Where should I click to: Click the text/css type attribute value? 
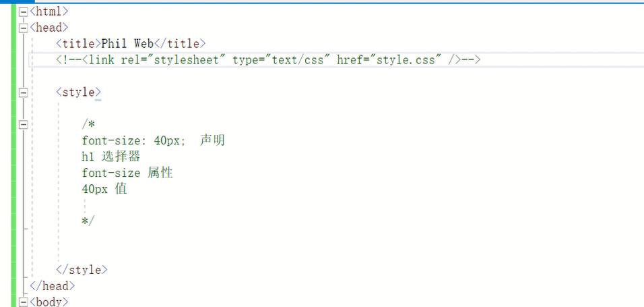[x=297, y=60]
